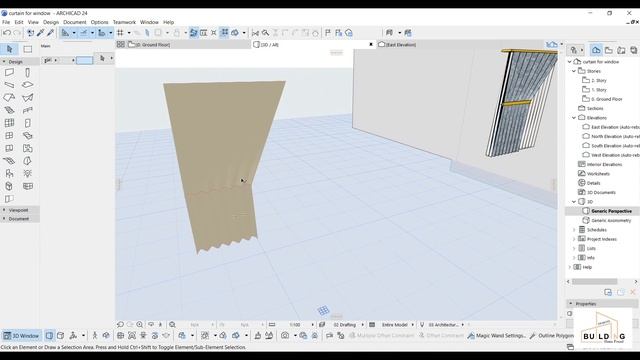640x360 pixels.
Task: Open Grid Snap dropdown arrow
Action: [129, 33]
